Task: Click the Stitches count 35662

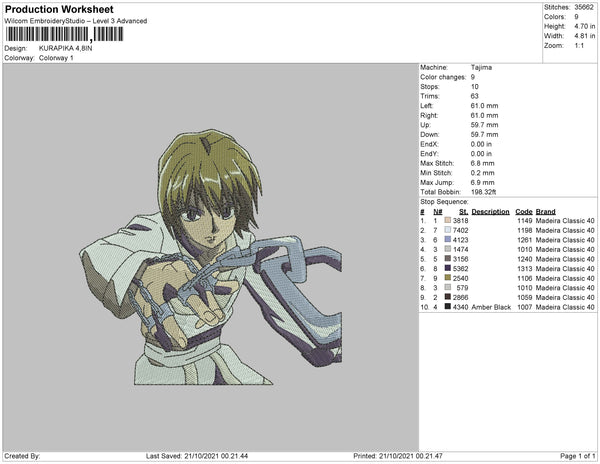Action: [584, 7]
